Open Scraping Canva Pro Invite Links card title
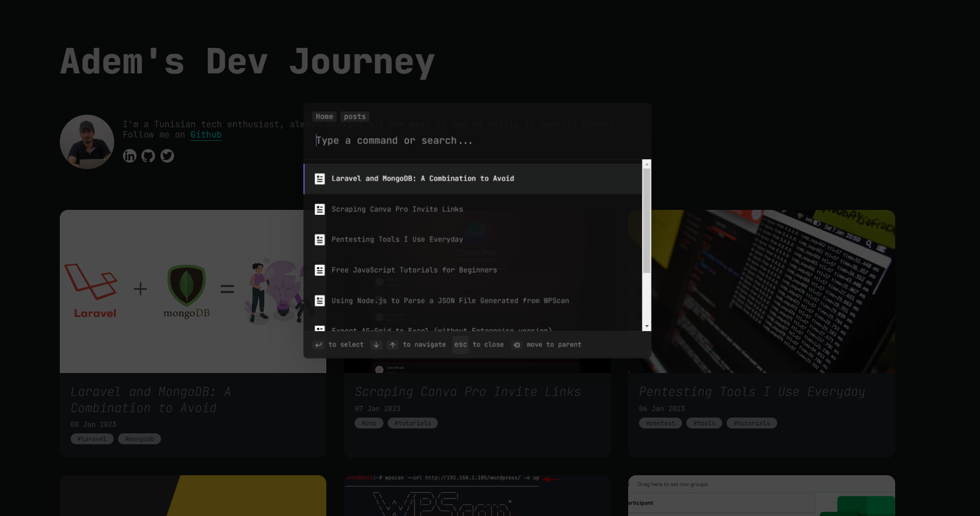The width and height of the screenshot is (980, 516). click(x=468, y=391)
